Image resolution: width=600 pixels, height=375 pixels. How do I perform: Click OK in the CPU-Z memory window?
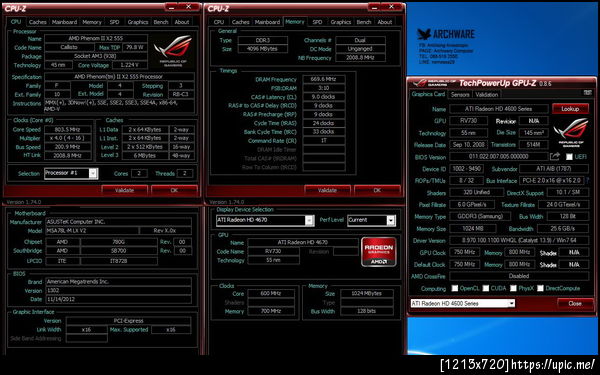pos(377,190)
